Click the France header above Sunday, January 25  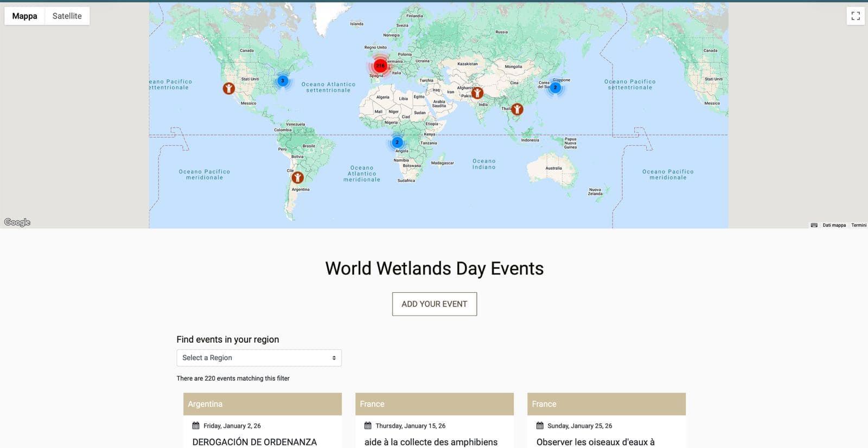point(607,404)
